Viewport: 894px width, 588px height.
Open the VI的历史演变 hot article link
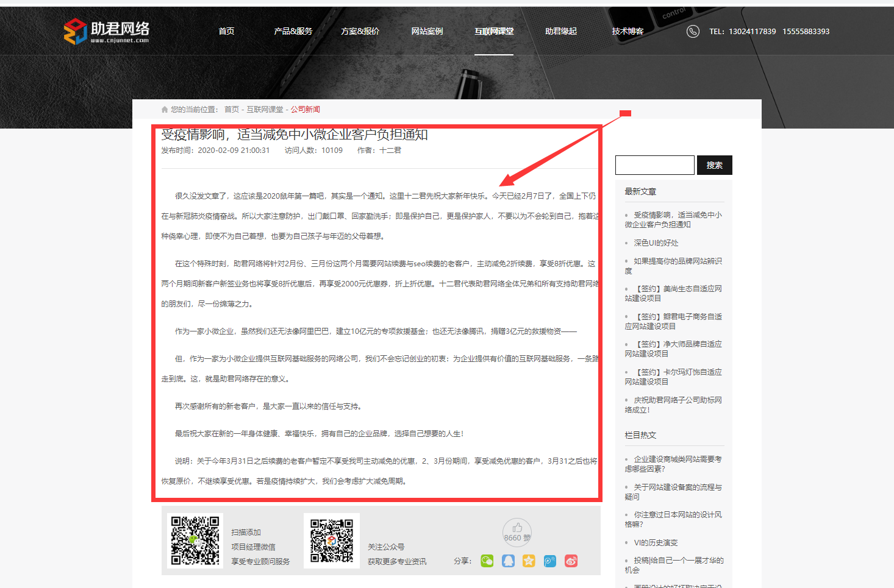tap(656, 543)
